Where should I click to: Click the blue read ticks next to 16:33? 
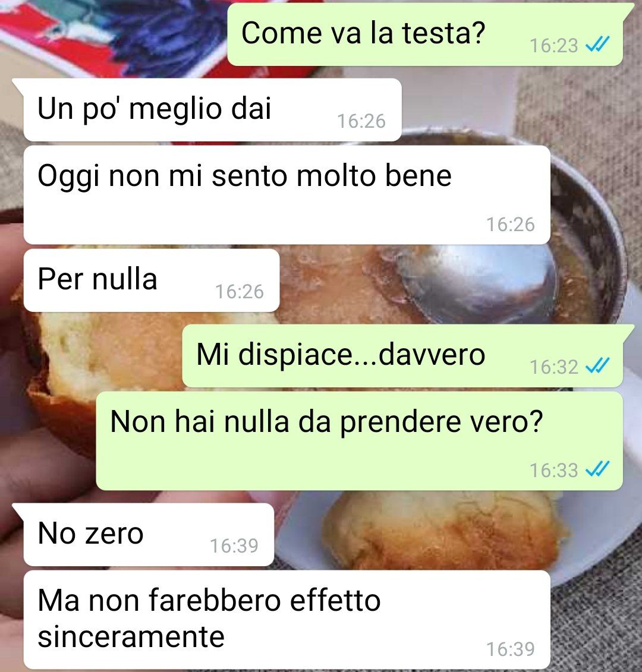[597, 469]
